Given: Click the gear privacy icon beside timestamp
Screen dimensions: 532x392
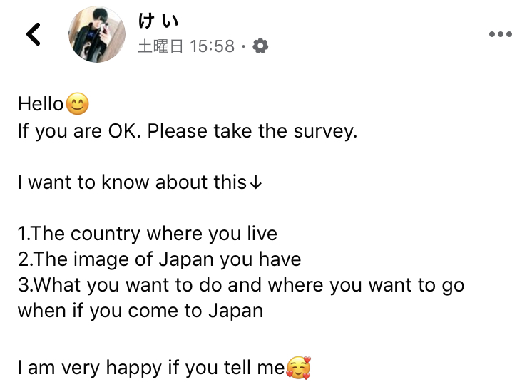Looking at the screenshot, I should pos(260,46).
